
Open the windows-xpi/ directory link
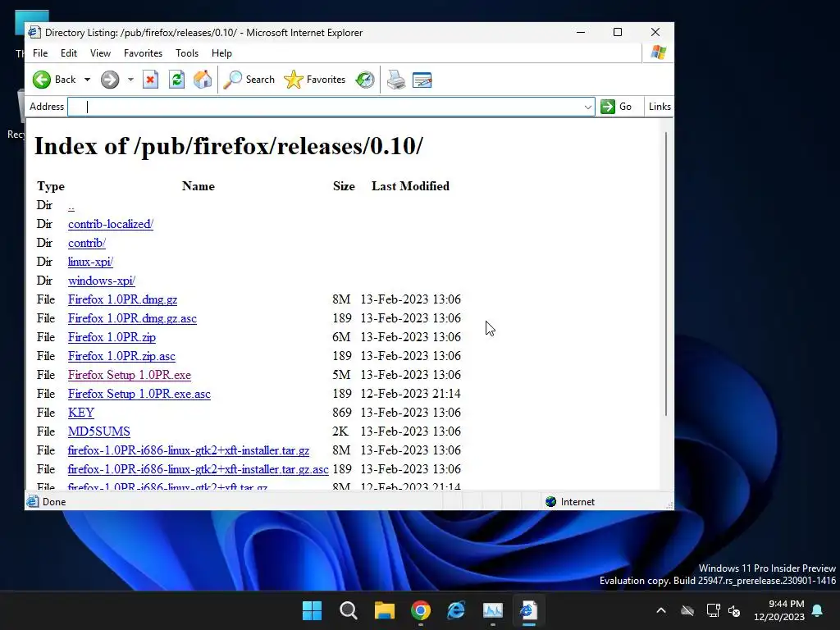(101, 281)
